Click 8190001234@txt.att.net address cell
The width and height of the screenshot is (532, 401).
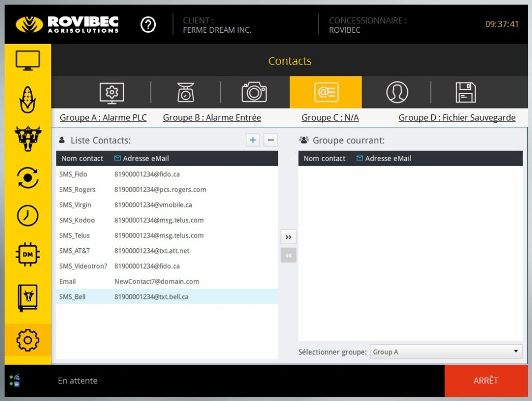tap(152, 251)
